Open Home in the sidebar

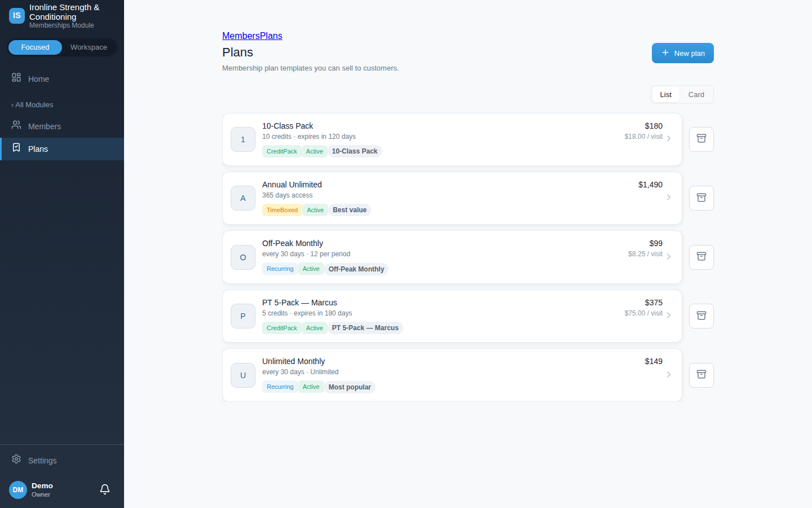(62, 79)
